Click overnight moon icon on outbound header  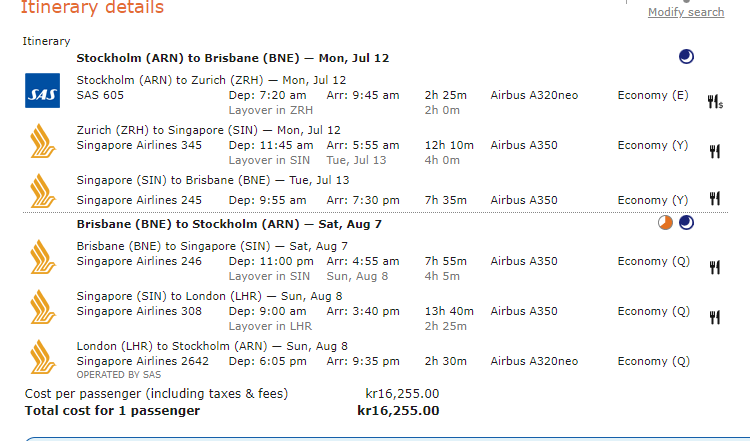click(686, 57)
